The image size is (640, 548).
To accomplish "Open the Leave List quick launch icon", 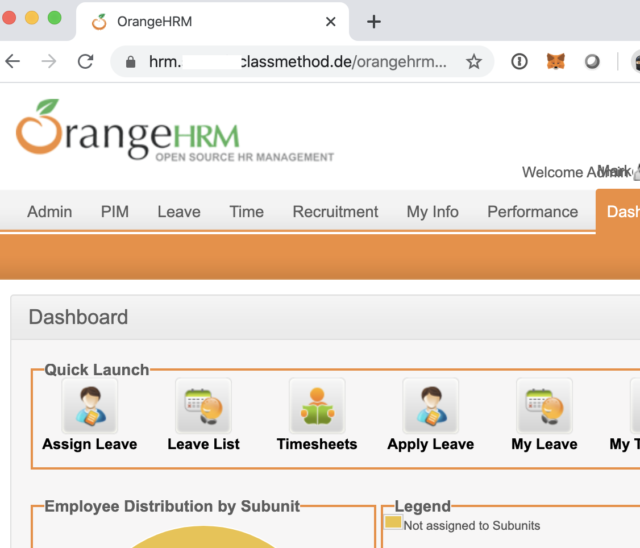I will click(x=203, y=406).
